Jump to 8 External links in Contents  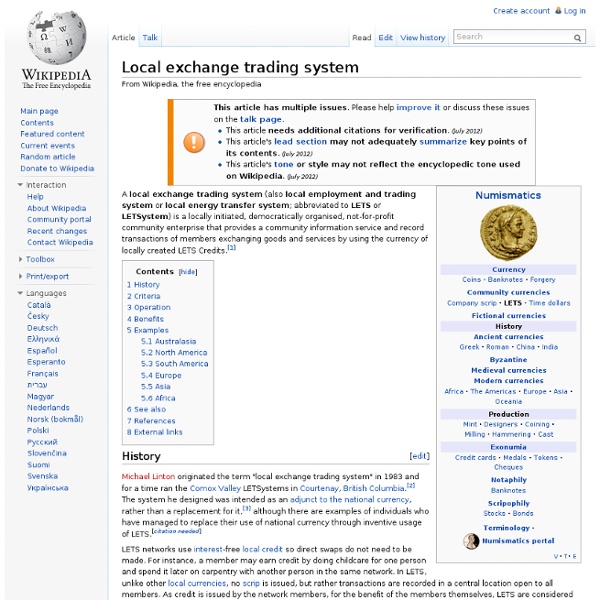click(155, 432)
